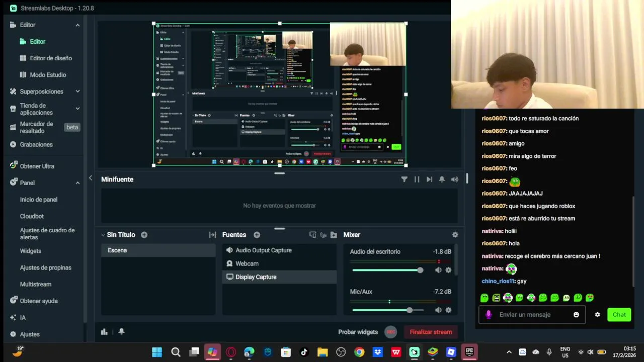Pause the Minifuente alert queue
This screenshot has width=644, height=362.
click(417, 179)
